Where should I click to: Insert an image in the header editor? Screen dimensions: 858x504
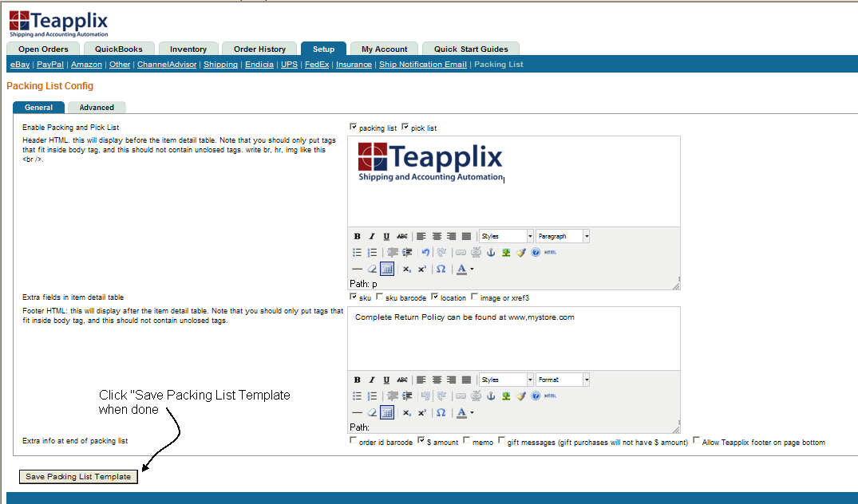tap(505, 253)
